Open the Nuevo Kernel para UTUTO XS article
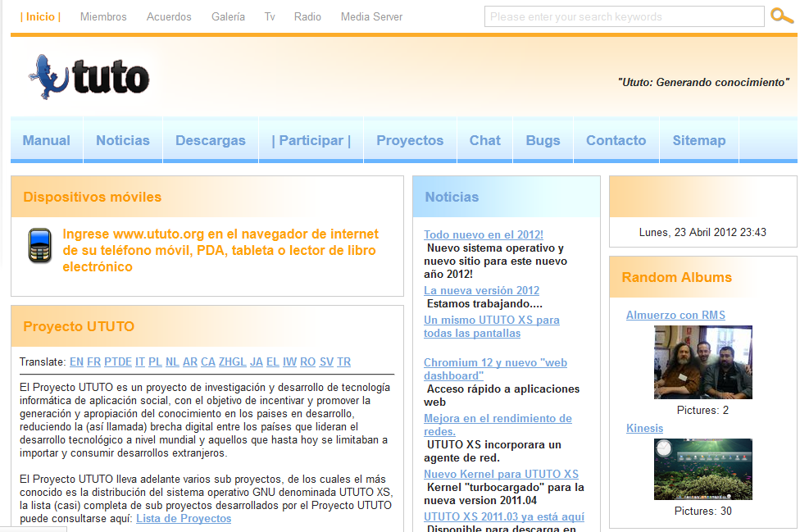This screenshot has height=532, width=800. point(501,473)
